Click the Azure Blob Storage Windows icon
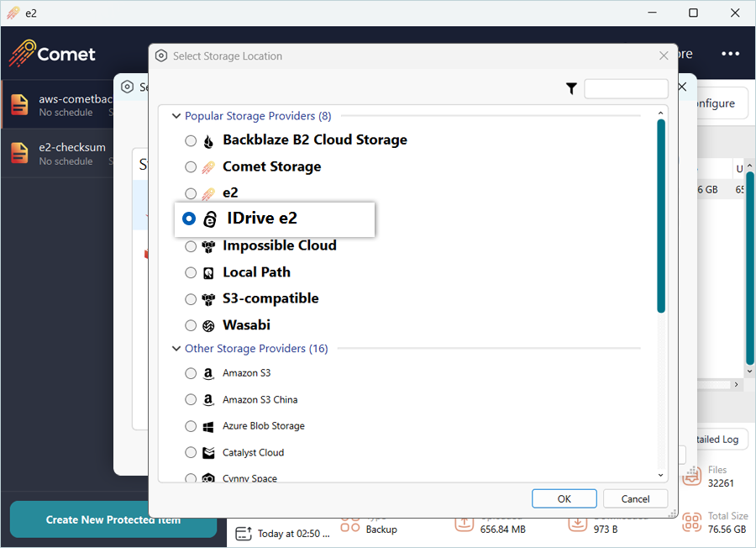 point(208,427)
